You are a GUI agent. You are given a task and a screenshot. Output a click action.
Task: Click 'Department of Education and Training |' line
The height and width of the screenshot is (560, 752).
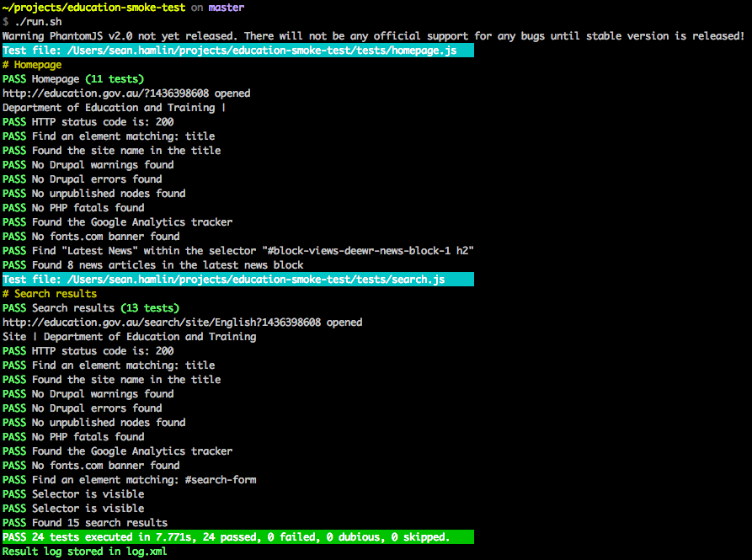(115, 108)
